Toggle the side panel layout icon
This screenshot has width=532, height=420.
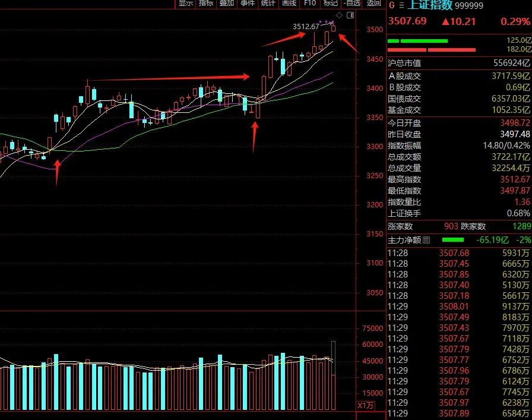[350, 15]
